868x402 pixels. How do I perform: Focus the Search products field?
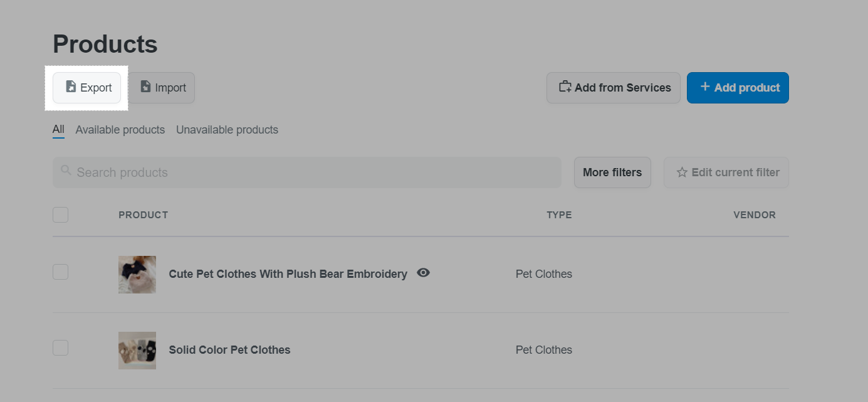[307, 172]
